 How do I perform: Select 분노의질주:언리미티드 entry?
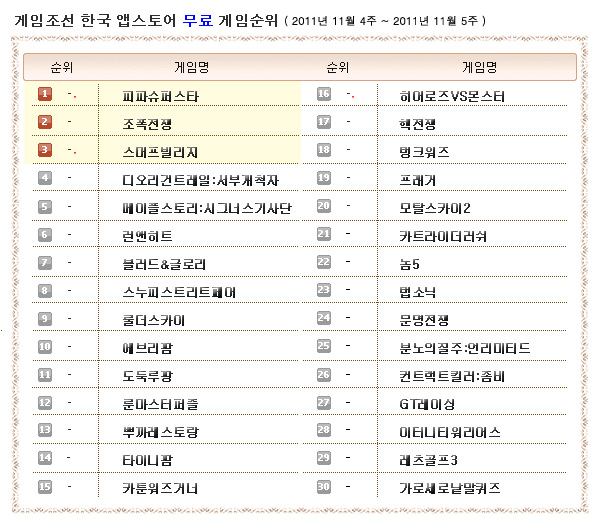pos(465,349)
